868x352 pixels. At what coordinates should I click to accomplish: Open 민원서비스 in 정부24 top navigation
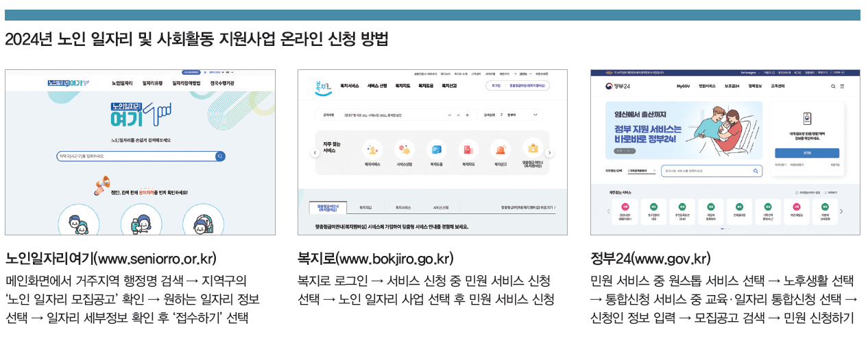[708, 86]
